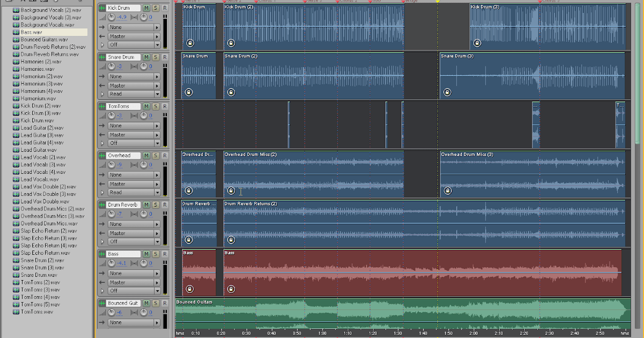Click the lock icon on the Kick Drum clip

pos(189,42)
